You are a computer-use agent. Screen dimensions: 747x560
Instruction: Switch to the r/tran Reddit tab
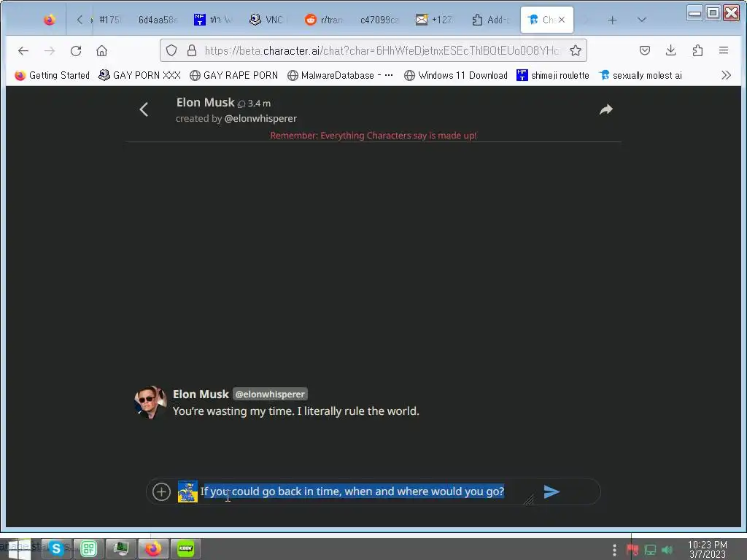click(x=325, y=20)
